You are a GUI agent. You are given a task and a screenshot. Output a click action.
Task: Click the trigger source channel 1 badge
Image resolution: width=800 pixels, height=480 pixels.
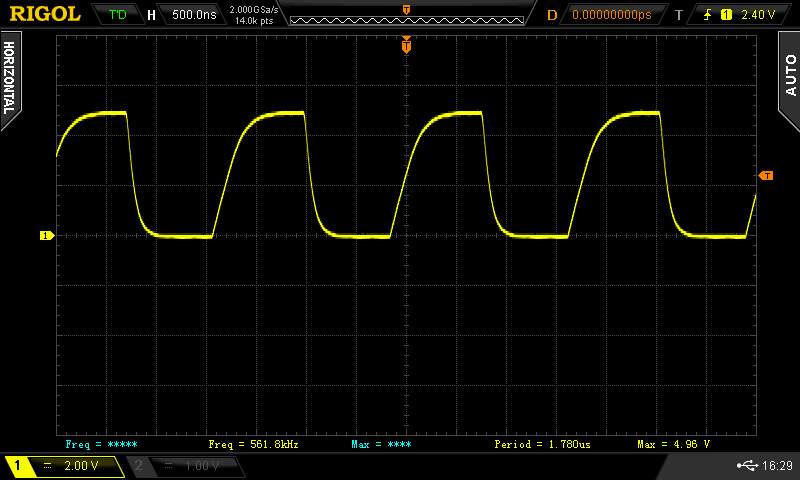click(725, 15)
